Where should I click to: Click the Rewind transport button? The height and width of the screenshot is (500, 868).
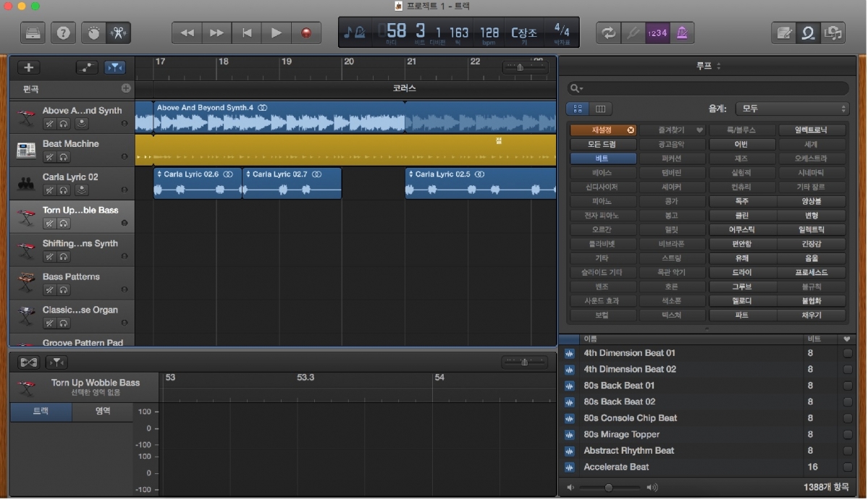(x=187, y=33)
